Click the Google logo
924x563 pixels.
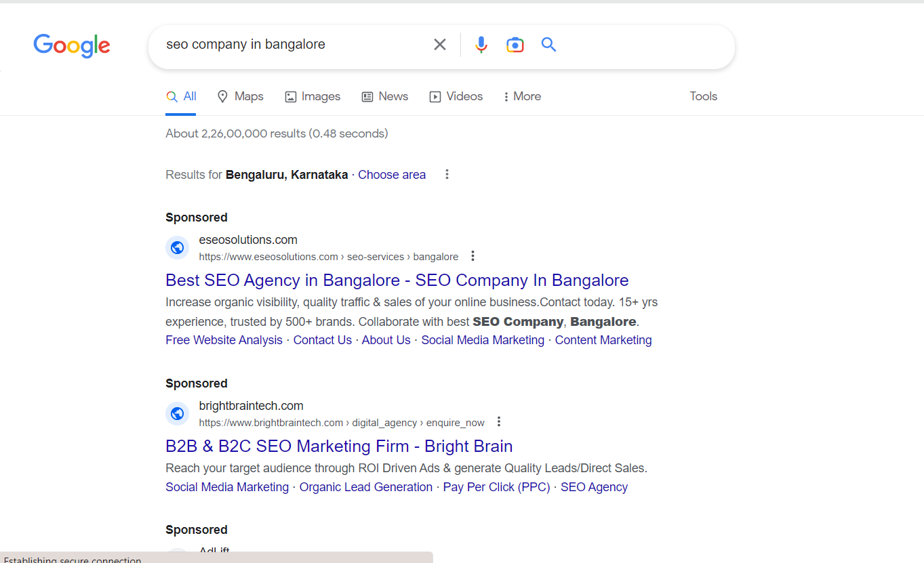coord(72,45)
